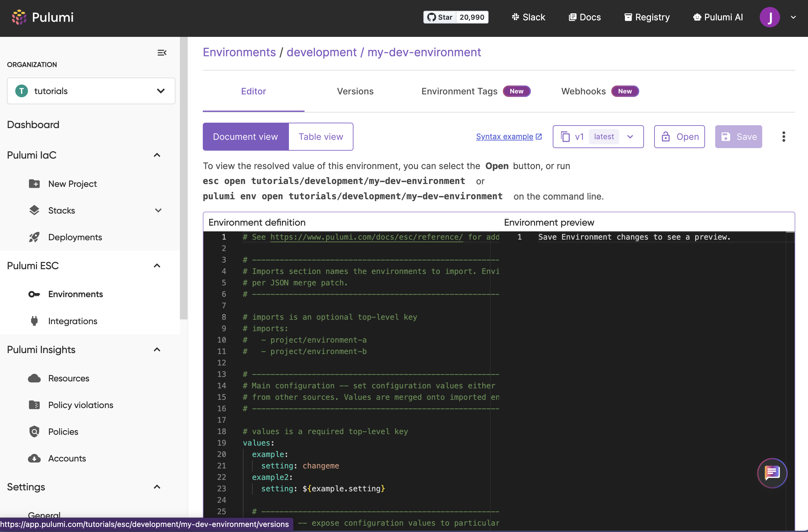The image size is (808, 532).
Task: Click the Policy violations folder icon
Action: 34,405
